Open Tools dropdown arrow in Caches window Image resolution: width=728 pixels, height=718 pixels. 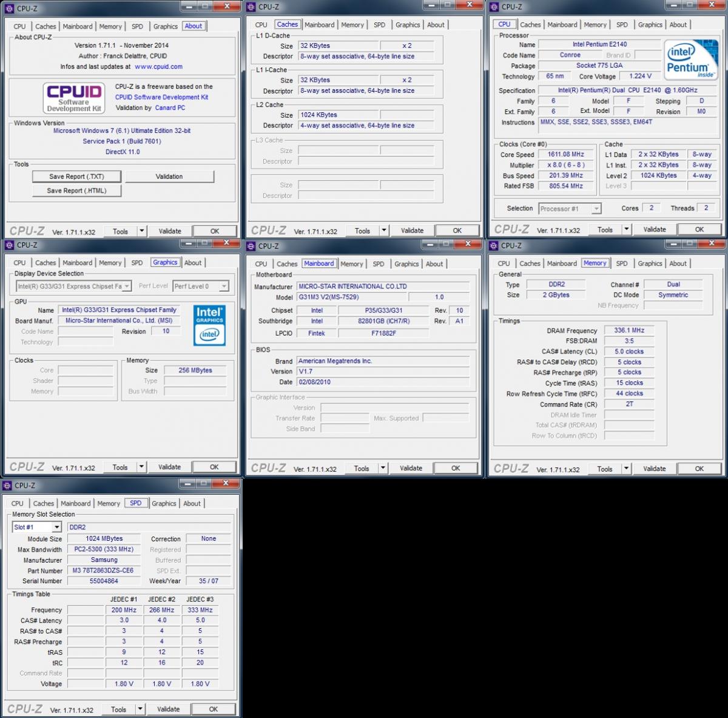(384, 231)
